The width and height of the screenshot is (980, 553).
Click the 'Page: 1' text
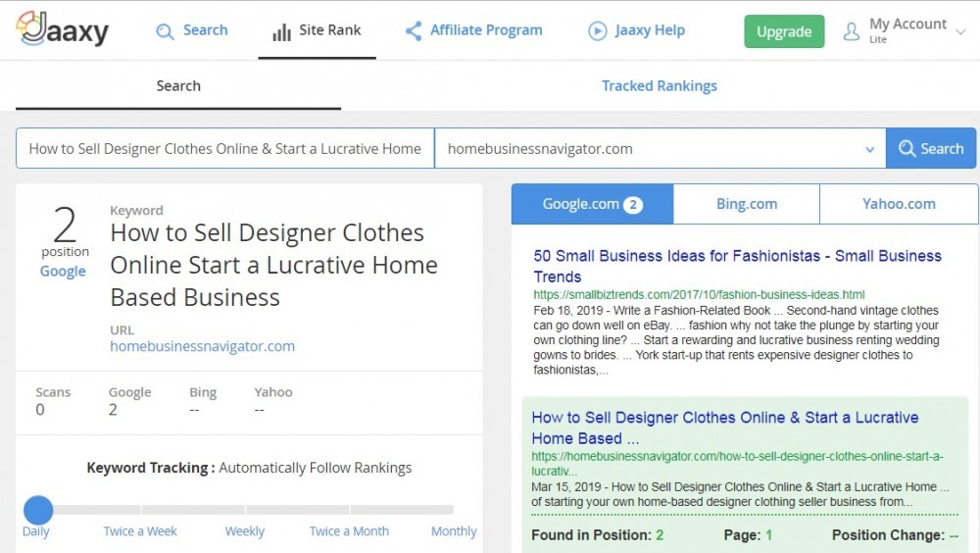[x=748, y=534]
